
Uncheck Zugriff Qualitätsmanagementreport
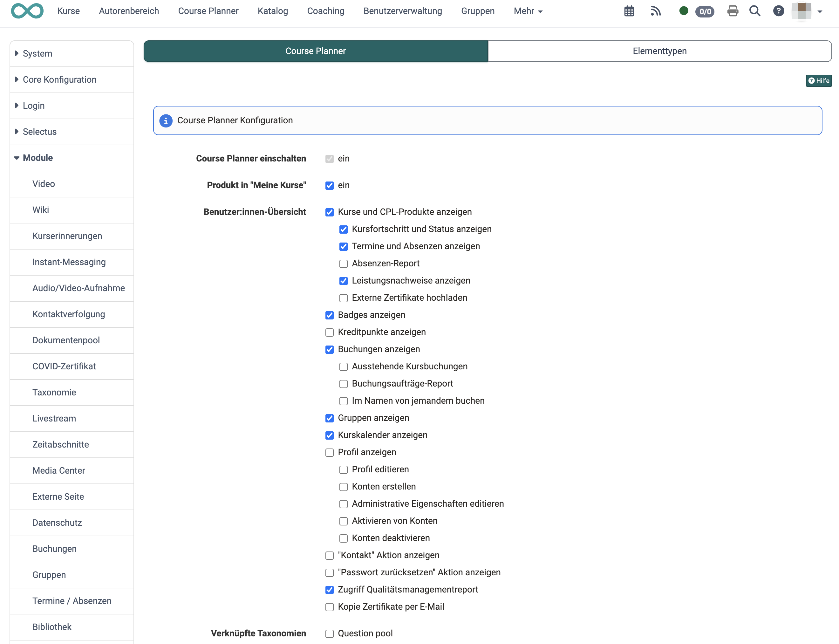[330, 590]
